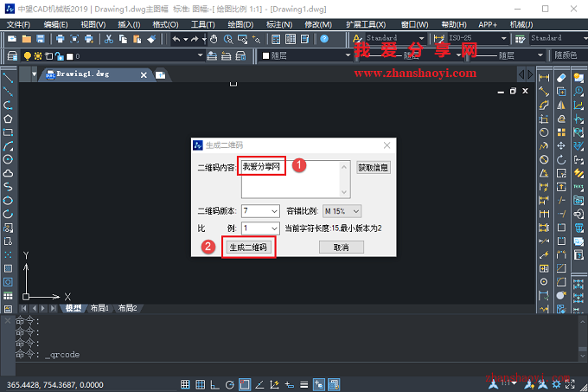Select the Revision Cloud tool
The height and width of the screenshot is (392, 588).
tap(8, 173)
